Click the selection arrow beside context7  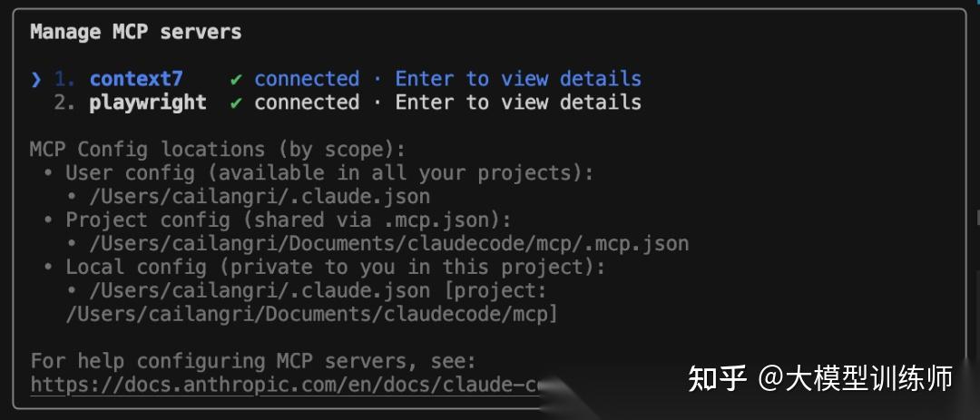(x=35, y=79)
